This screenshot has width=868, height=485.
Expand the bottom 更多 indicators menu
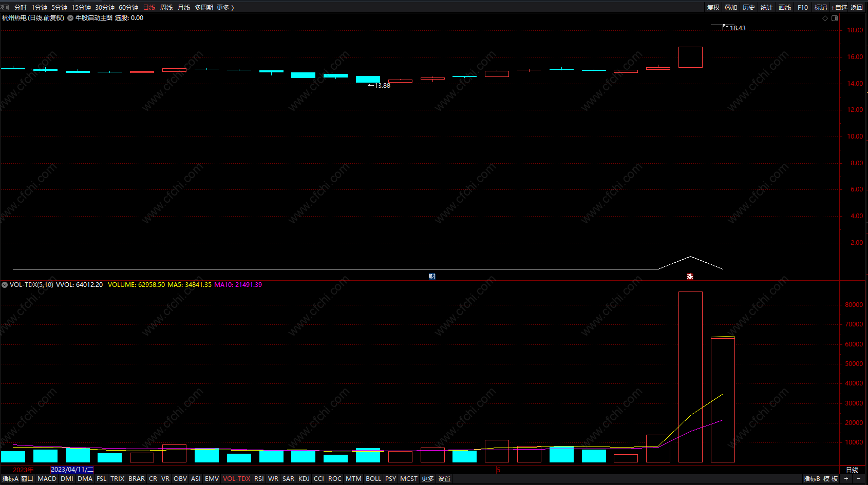(x=428, y=479)
